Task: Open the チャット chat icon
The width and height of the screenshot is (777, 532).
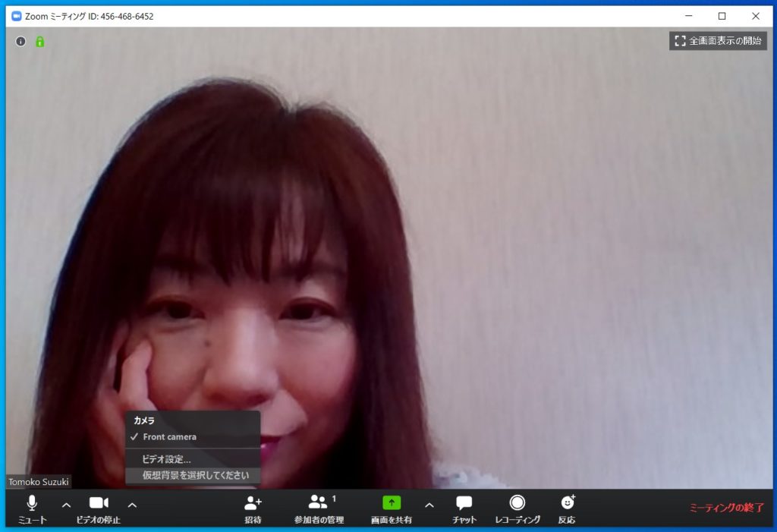Action: point(464,503)
